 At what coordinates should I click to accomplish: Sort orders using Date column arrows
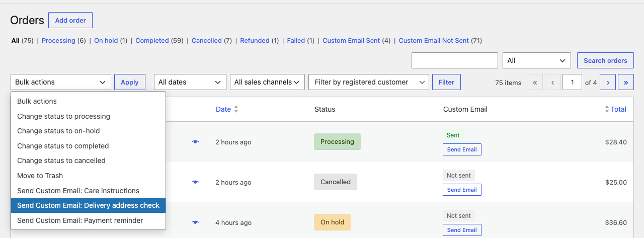click(x=236, y=109)
